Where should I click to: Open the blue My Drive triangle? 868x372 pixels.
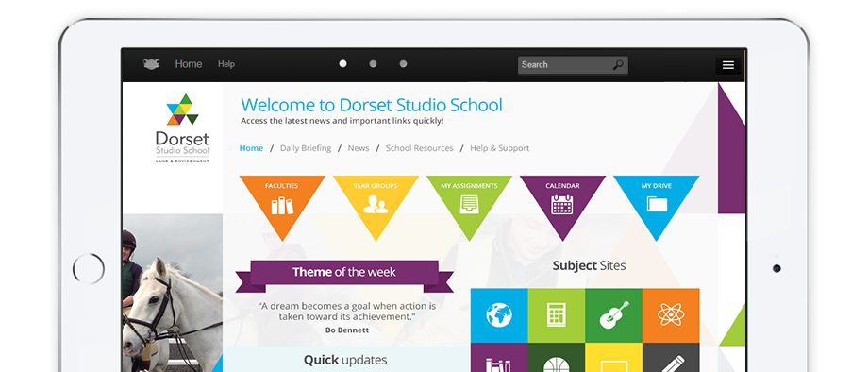[x=656, y=200]
